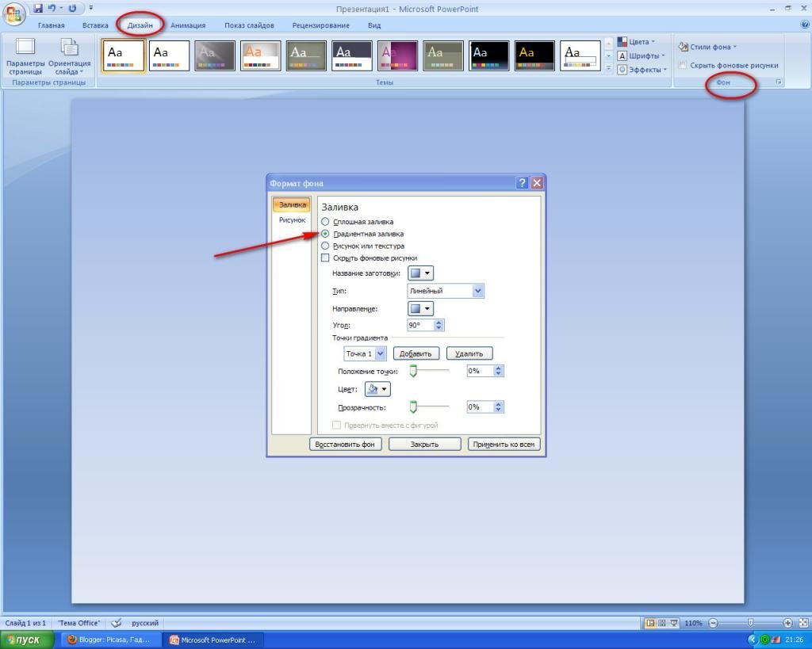Click Добавить to add gradient stop
Image resolution: width=812 pixels, height=649 pixels.
416,353
